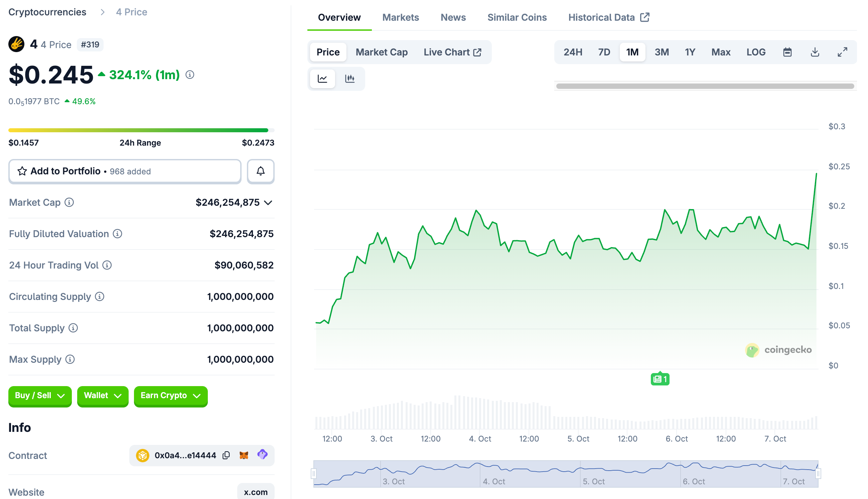Select the 7D time range
Image resolution: width=868 pixels, height=499 pixels.
coord(604,52)
